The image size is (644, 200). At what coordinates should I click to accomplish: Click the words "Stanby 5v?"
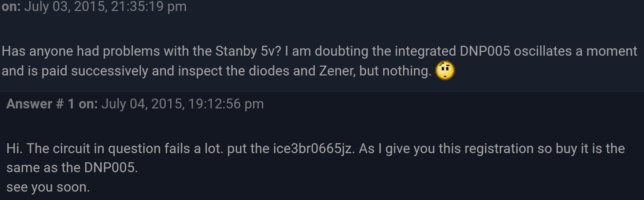coord(248,51)
